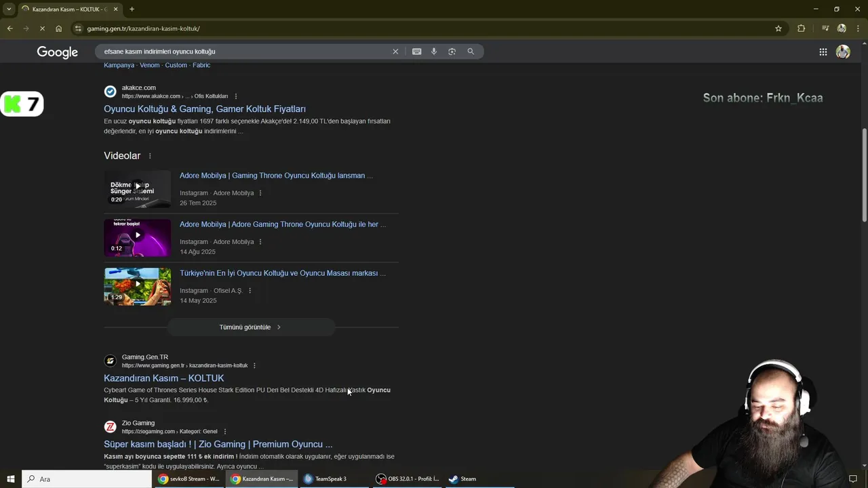868x488 pixels.
Task: Play the purple Adore chair video thumbnail
Action: (137, 237)
